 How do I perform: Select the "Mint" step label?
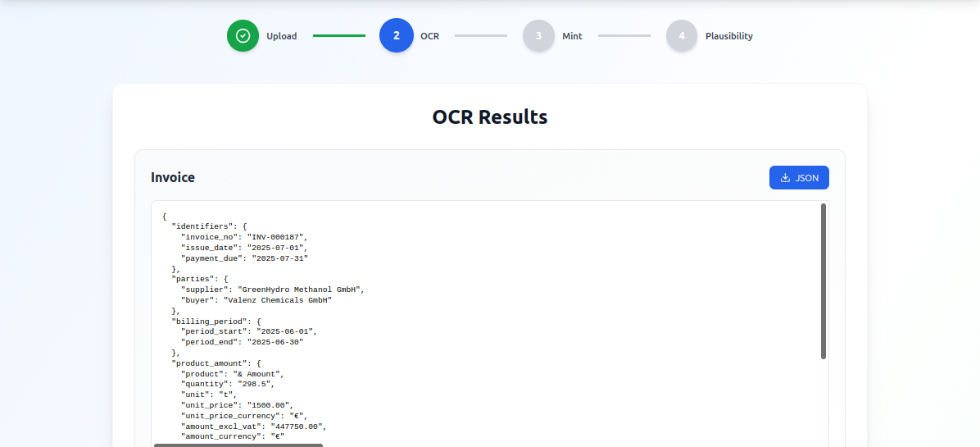pos(572,36)
